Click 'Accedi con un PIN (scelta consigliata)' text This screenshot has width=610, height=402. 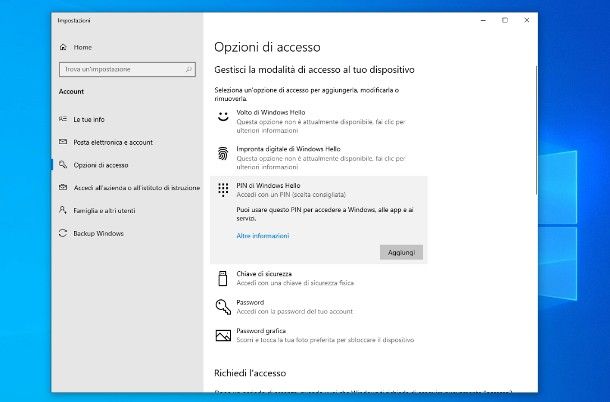pyautogui.click(x=291, y=195)
